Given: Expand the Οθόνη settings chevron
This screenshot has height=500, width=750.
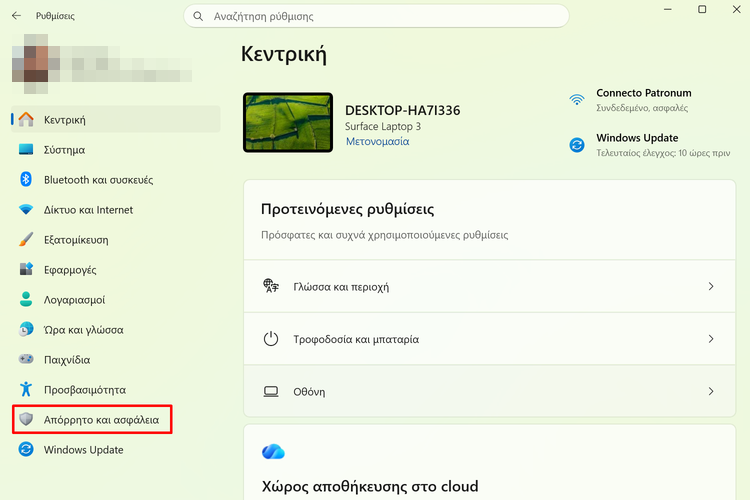Looking at the screenshot, I should click(711, 391).
